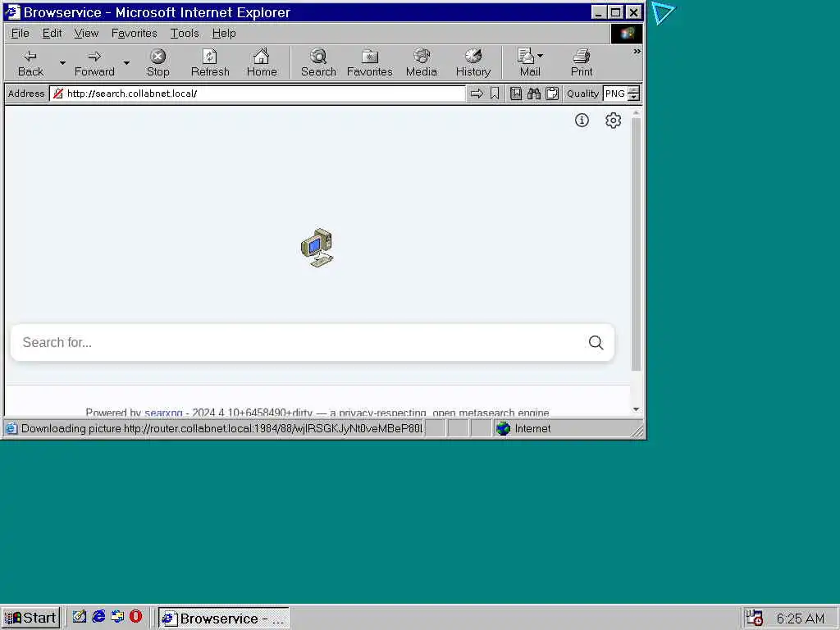Screen dimensions: 840x630
Task: Open the Media pane
Action: pos(422,63)
